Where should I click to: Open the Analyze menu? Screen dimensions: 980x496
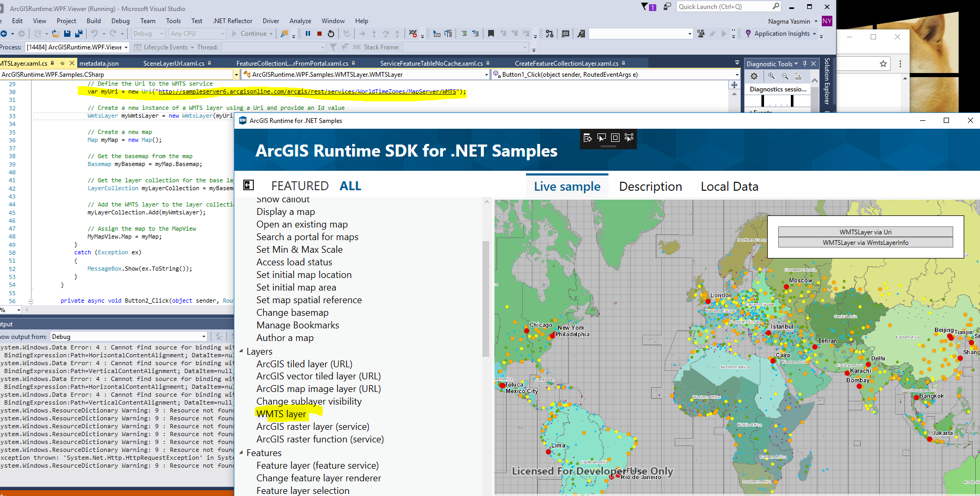[x=300, y=21]
